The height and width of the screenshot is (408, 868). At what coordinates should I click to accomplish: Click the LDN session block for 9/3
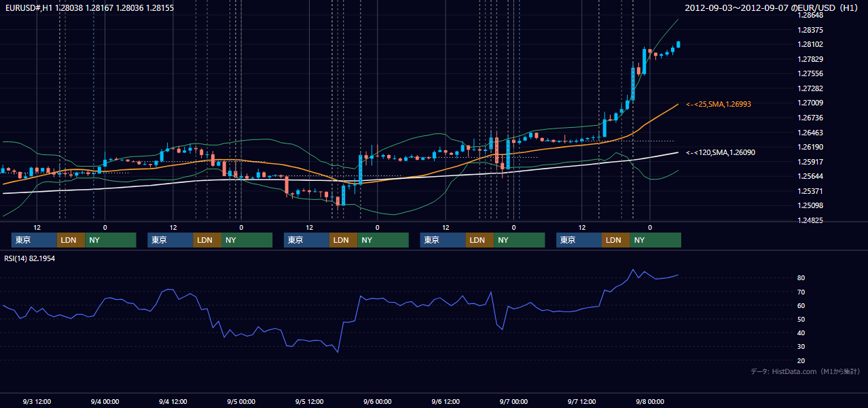[71, 240]
